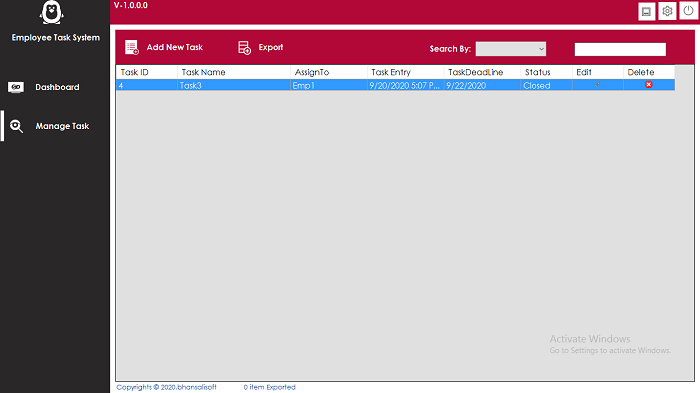
Task: Select the 'Closed' status cell
Action: pyautogui.click(x=546, y=85)
